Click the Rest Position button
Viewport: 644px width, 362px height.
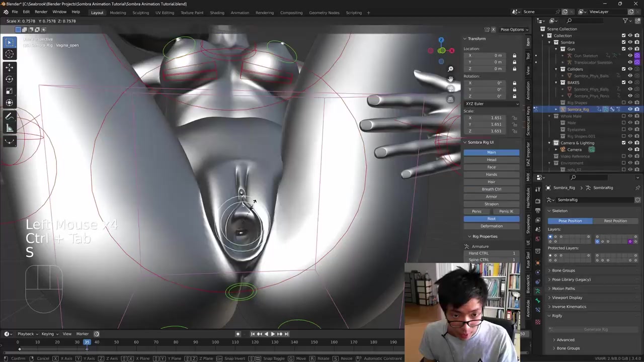615,221
